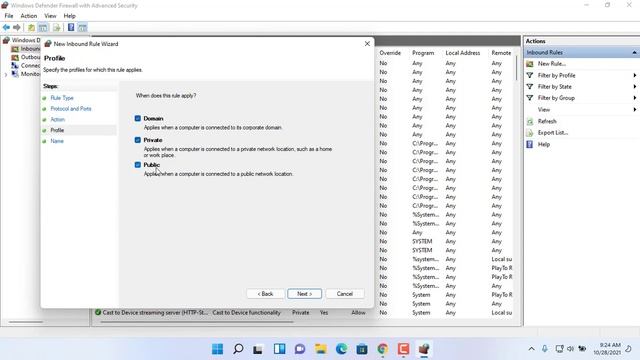Viewport: 640px width, 360px height.
Task: Open the clock and date flyout
Action: tap(607, 349)
